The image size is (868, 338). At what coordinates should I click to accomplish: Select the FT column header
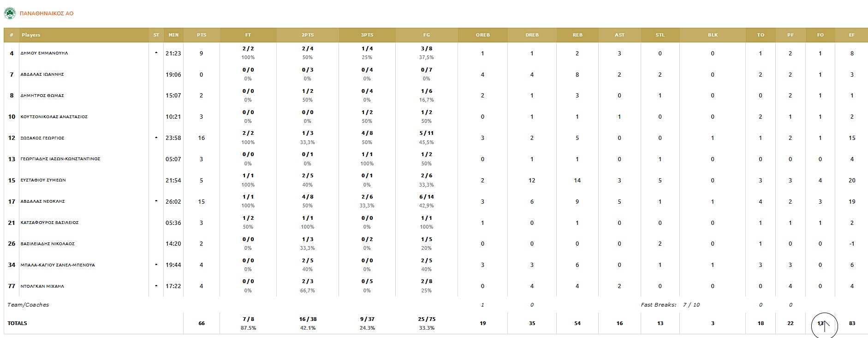(x=248, y=35)
